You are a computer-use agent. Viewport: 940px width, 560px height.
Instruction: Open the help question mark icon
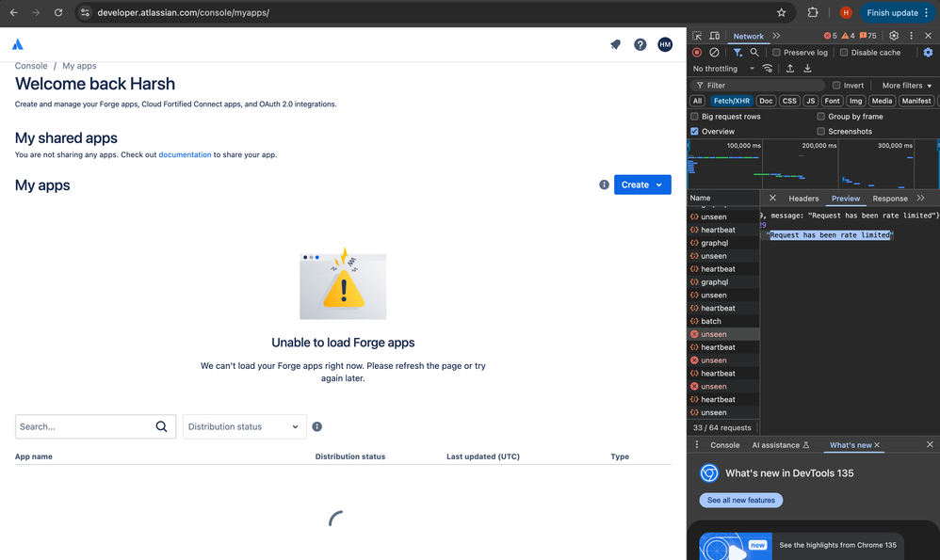pyautogui.click(x=640, y=44)
